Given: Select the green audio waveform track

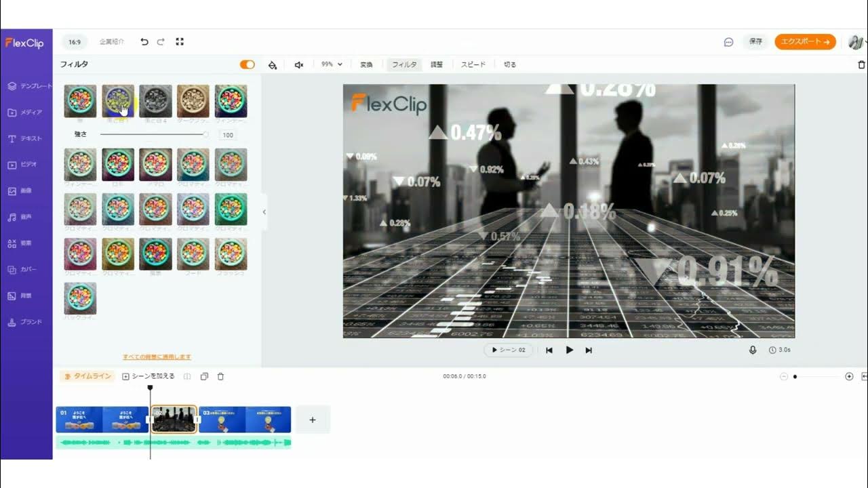Looking at the screenshot, I should [x=174, y=443].
